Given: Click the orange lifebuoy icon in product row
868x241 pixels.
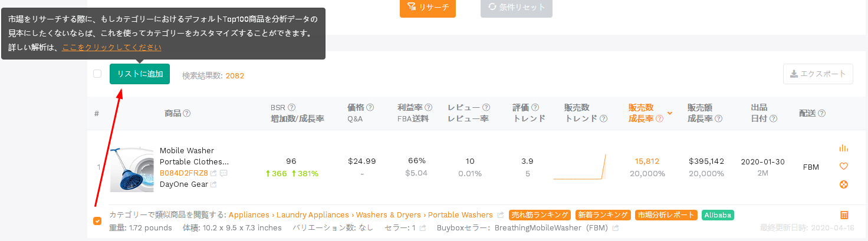Looking at the screenshot, I should coord(843,184).
